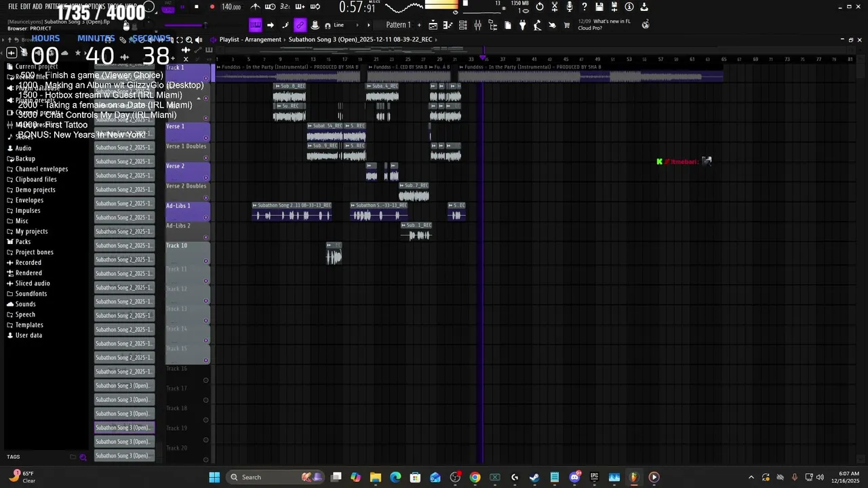Save the project with floppy disk icon
868x488 pixels.
click(x=599, y=7)
